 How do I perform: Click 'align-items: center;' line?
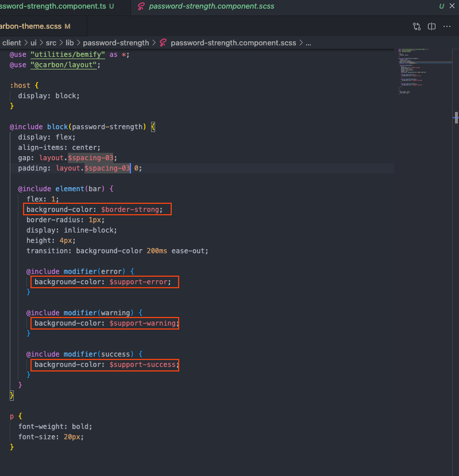click(x=59, y=148)
